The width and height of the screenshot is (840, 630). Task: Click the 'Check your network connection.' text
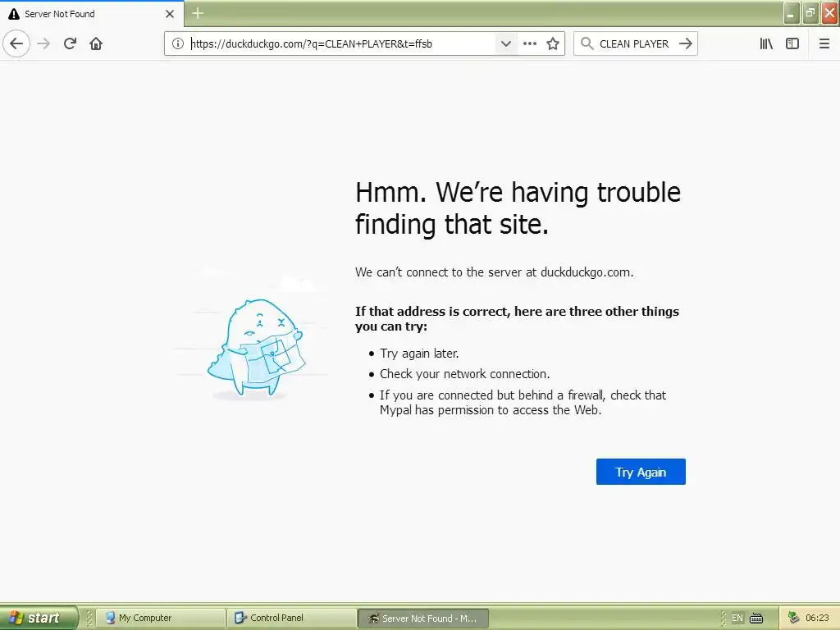click(x=464, y=374)
